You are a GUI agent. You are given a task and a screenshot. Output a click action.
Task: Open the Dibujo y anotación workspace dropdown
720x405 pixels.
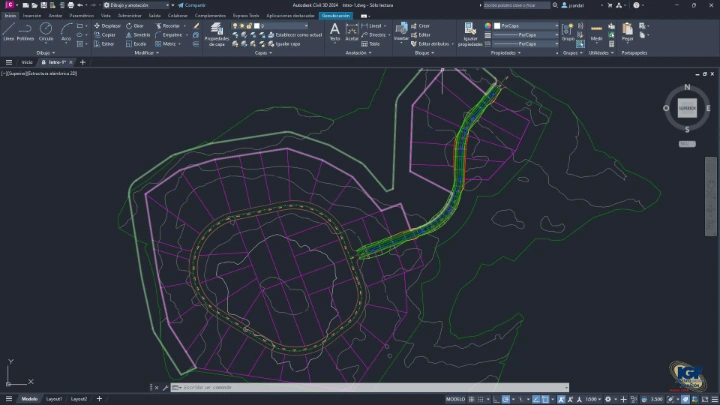pos(136,5)
